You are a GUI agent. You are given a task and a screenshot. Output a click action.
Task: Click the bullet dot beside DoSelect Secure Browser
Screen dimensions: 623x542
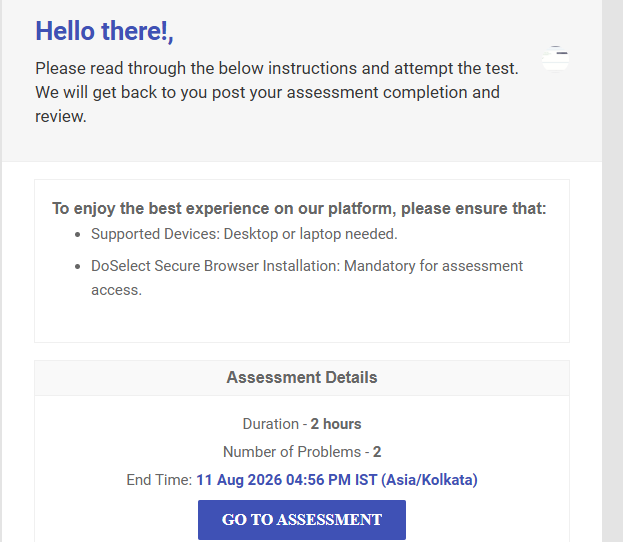click(x=77, y=266)
